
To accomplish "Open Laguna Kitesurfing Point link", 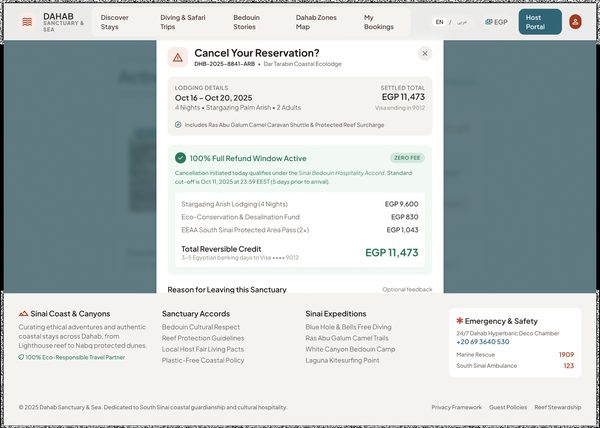I will pyautogui.click(x=342, y=360).
